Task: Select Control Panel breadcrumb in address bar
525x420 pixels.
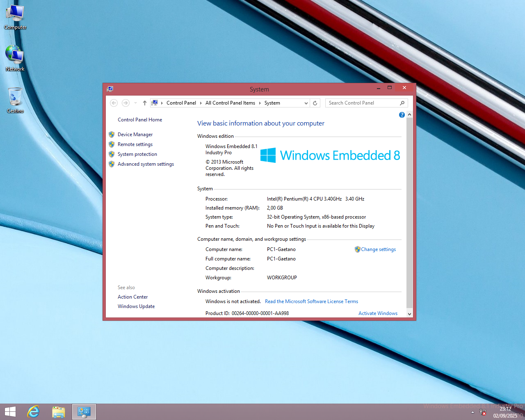Action: 181,103
